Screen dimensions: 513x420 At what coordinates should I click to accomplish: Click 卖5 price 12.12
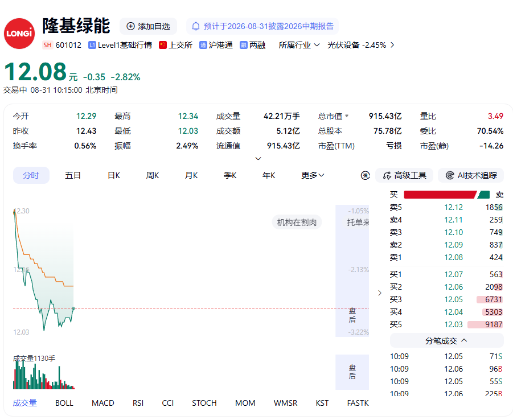tap(453, 207)
